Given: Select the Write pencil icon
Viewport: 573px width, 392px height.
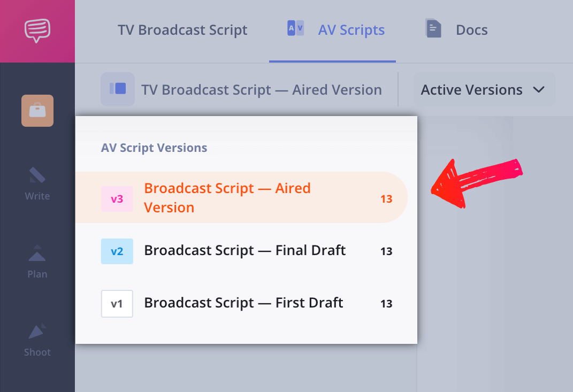Looking at the screenshot, I should (37, 175).
